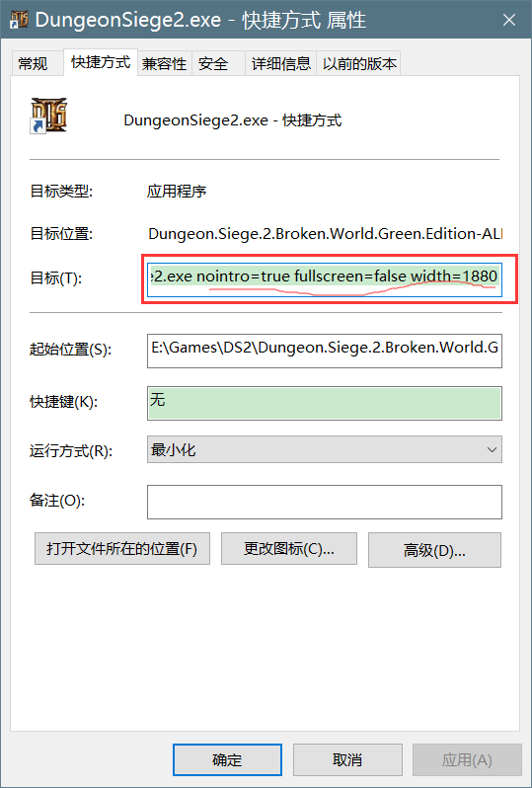Select the 快捷方式 tab

pyautogui.click(x=101, y=62)
